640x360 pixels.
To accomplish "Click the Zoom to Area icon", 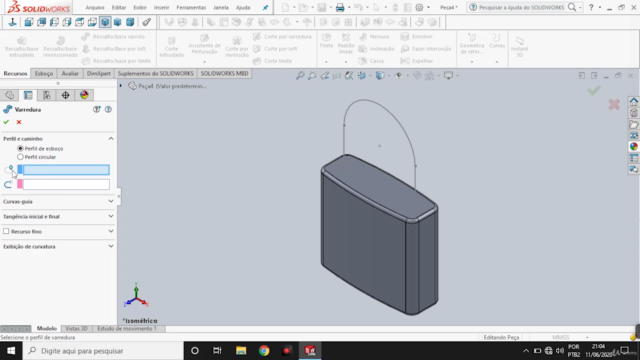I will [312, 76].
